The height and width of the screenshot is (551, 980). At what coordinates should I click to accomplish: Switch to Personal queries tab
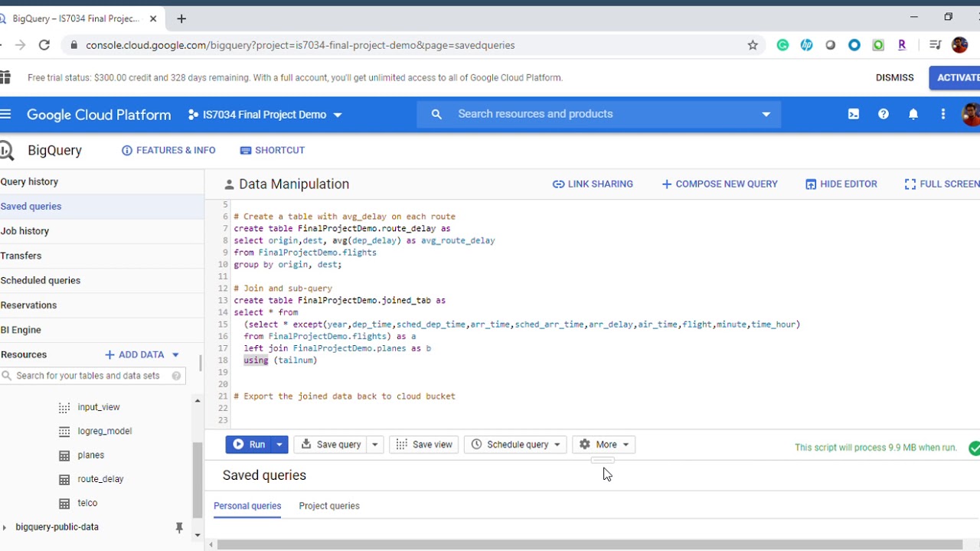(247, 506)
